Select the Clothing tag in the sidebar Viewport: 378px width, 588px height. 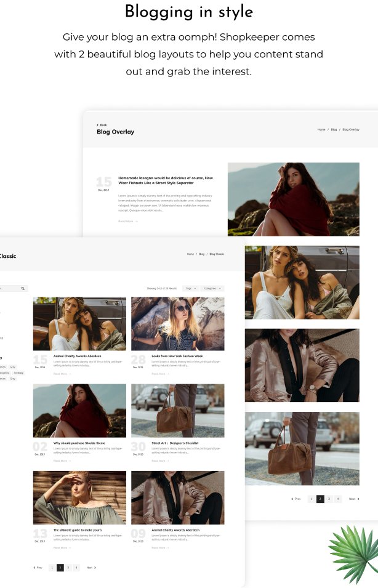coord(18,373)
